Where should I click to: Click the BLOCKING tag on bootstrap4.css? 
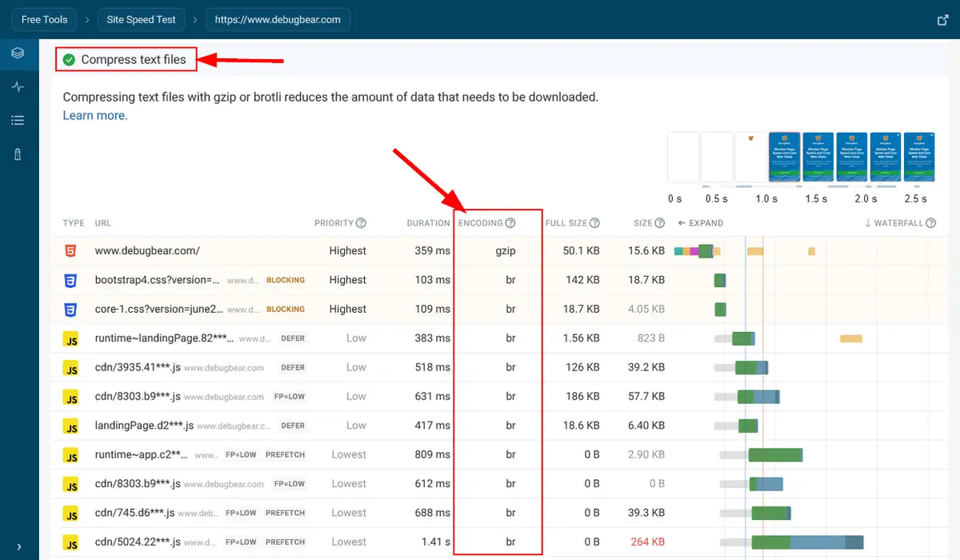[286, 280]
